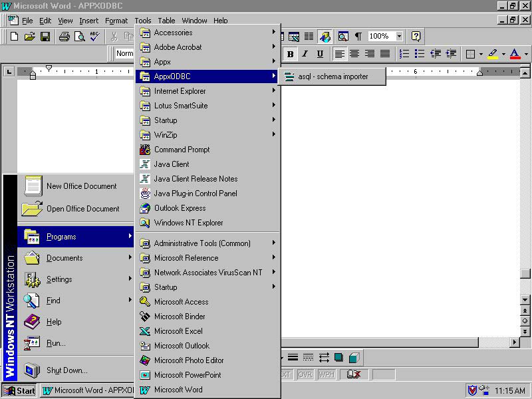The height and width of the screenshot is (399, 532).
Task: Open the Font Color dropdown arrow
Action: click(526, 54)
